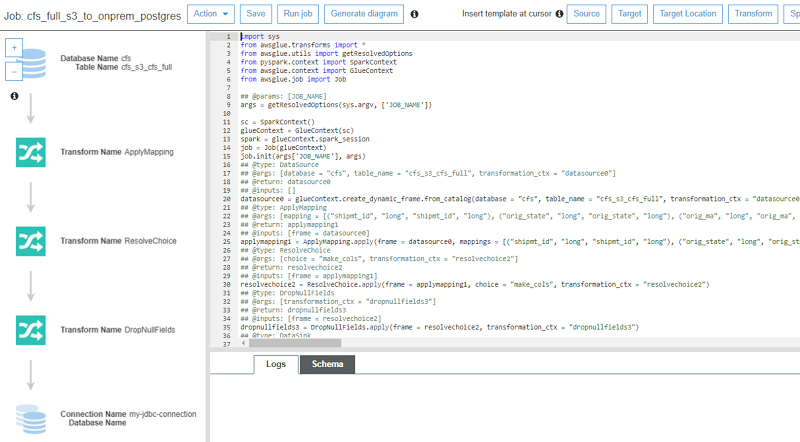Switch to the Logs tab
Image resolution: width=800 pixels, height=442 pixels.
click(x=276, y=364)
